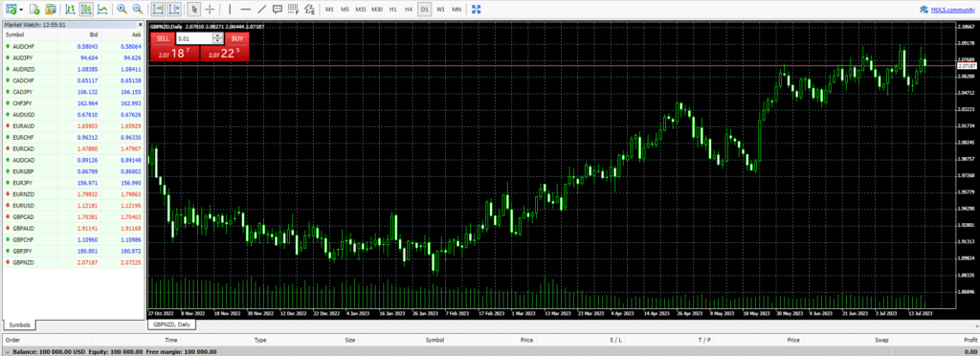Set timeframe to W1
The width and height of the screenshot is (980, 356).
[440, 10]
